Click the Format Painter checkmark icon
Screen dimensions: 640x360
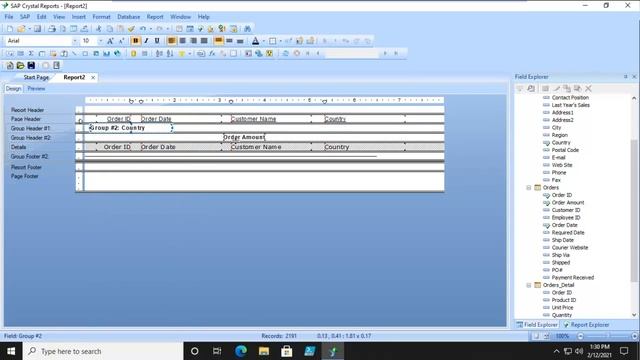[131, 29]
